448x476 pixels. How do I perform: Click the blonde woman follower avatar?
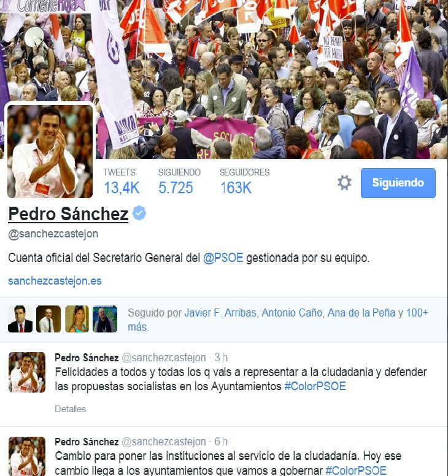[77, 319]
